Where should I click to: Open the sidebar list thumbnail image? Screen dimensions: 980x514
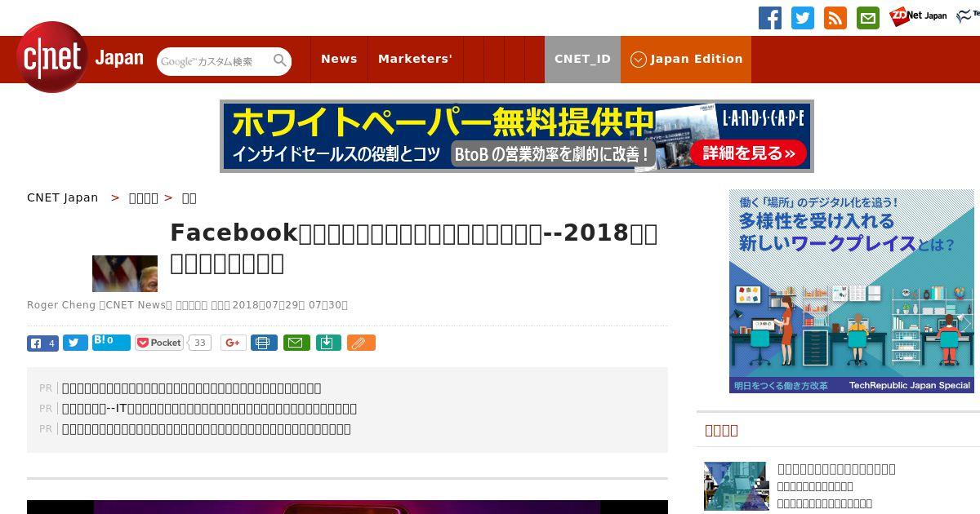tap(737, 486)
